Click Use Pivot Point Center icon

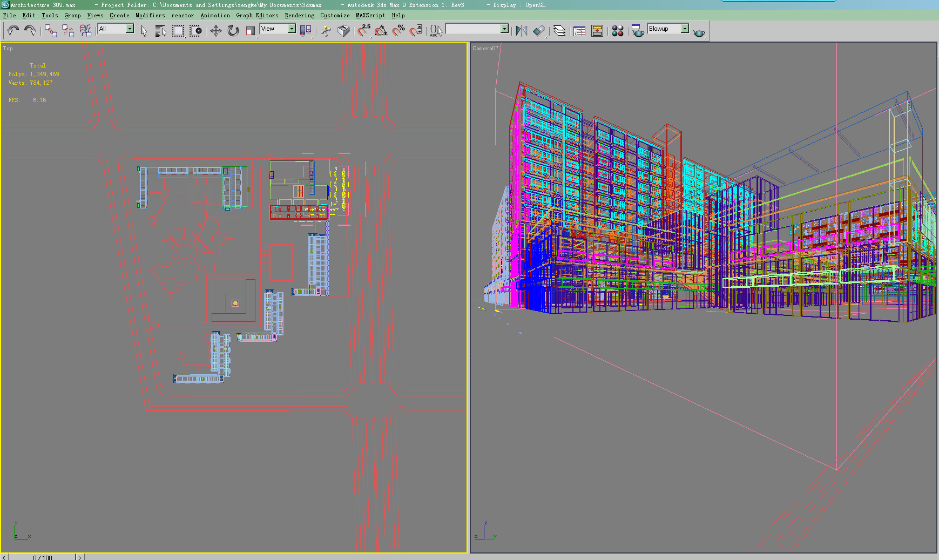tap(306, 31)
